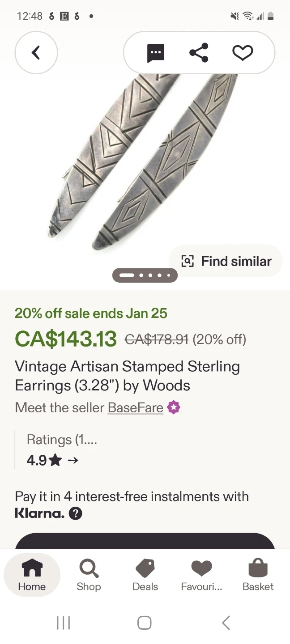Open the Basket tab
Screen dimensions: 290x644
[258, 575]
